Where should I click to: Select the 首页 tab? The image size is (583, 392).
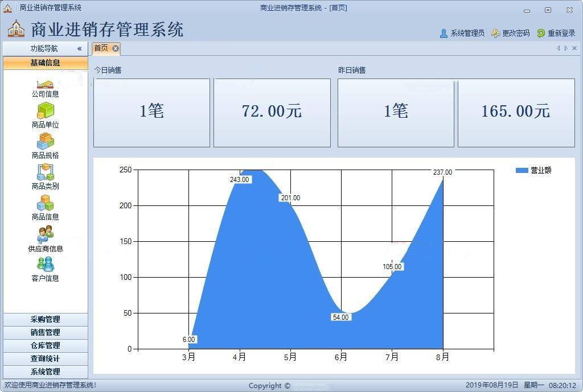click(101, 48)
